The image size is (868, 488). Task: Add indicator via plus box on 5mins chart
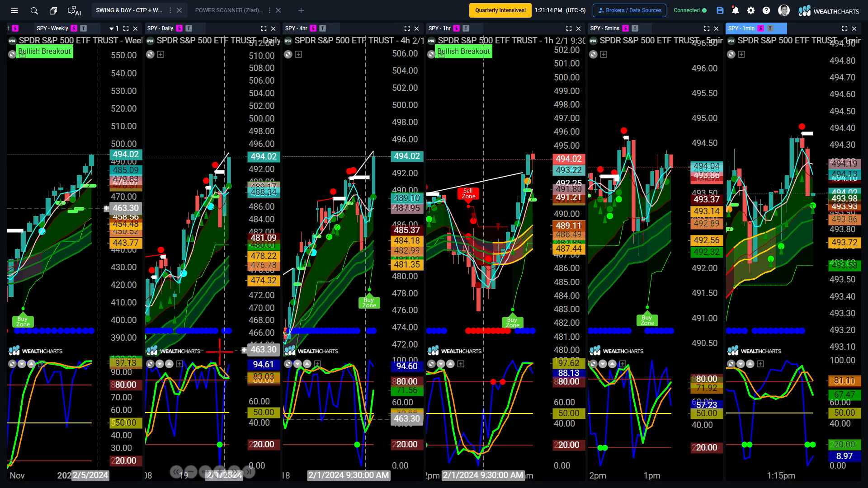[604, 55]
